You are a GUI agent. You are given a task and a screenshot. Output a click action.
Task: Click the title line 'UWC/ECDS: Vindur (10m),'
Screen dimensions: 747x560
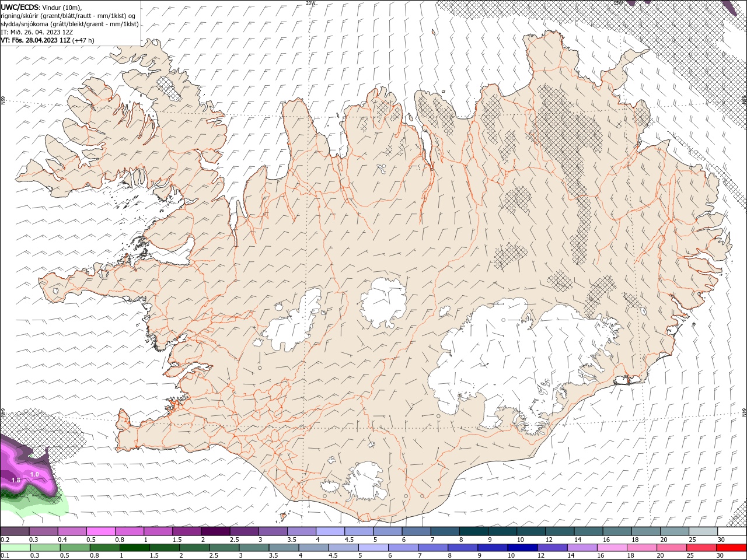tap(41, 7)
